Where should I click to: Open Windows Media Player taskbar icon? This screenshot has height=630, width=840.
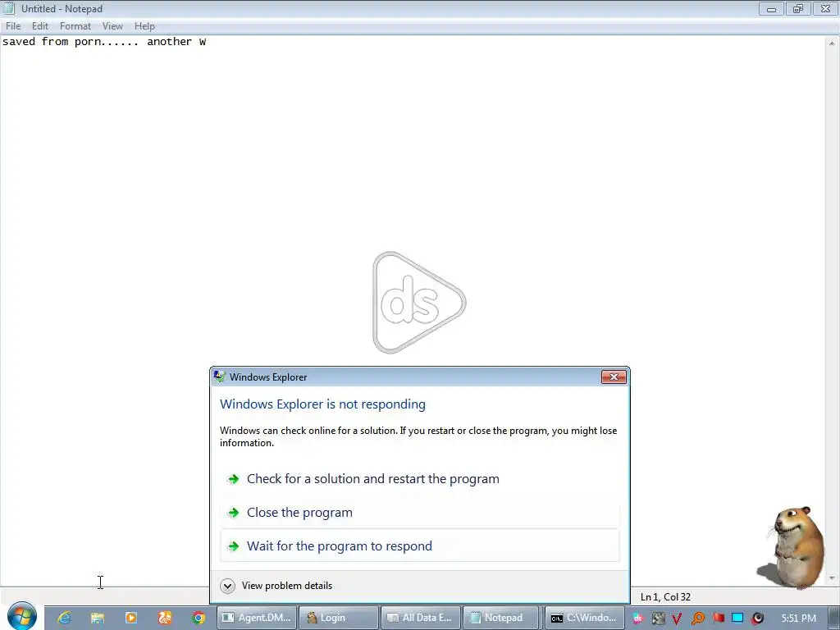tap(130, 618)
